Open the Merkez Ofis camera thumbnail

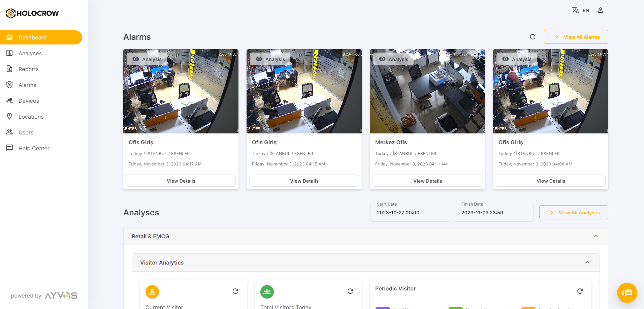coord(427,91)
